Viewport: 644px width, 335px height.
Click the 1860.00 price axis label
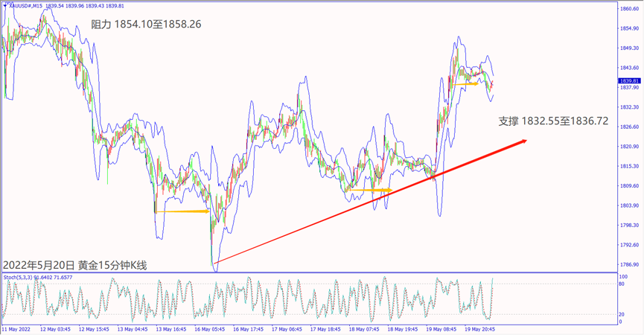pyautogui.click(x=629, y=8)
